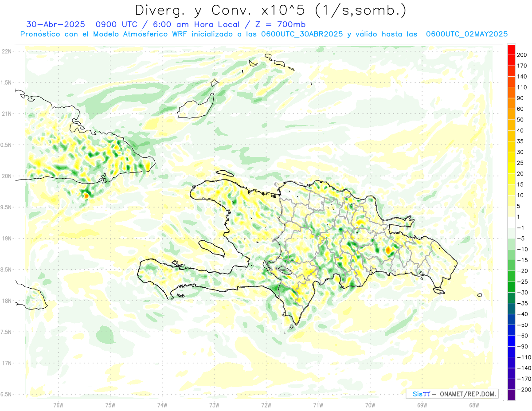Click the longitude label '76W'

point(58,405)
